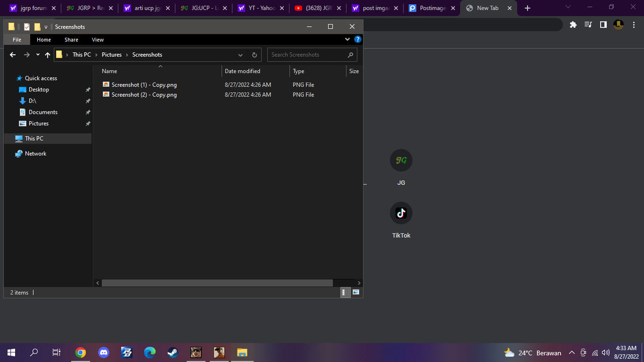Expand chevron between Pictures and Screenshots
The image size is (644, 362).
(x=127, y=55)
